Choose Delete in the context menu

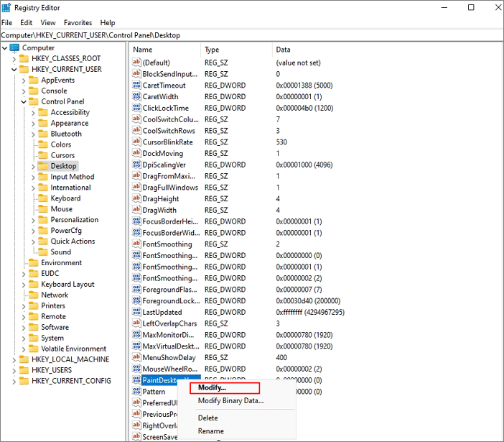click(x=207, y=418)
